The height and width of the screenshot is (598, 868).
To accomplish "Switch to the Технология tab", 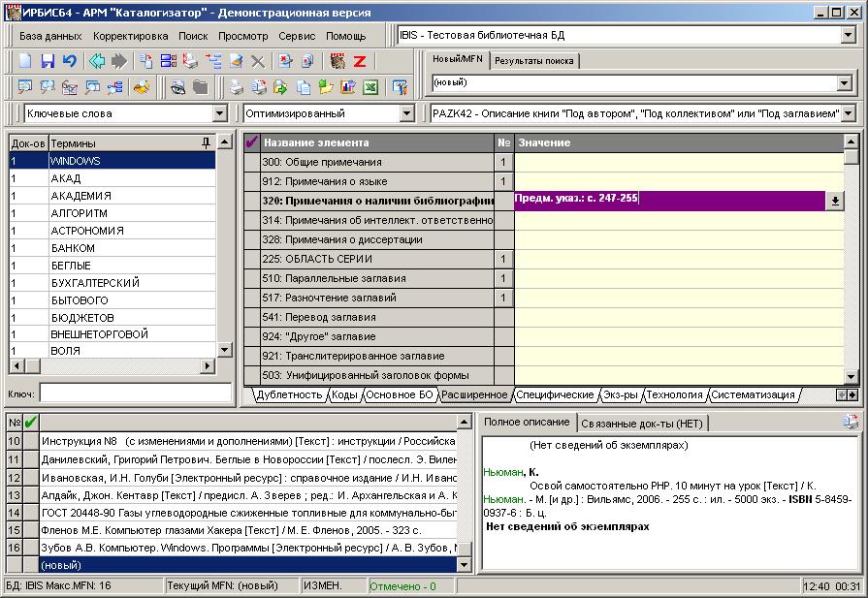I will point(674,394).
